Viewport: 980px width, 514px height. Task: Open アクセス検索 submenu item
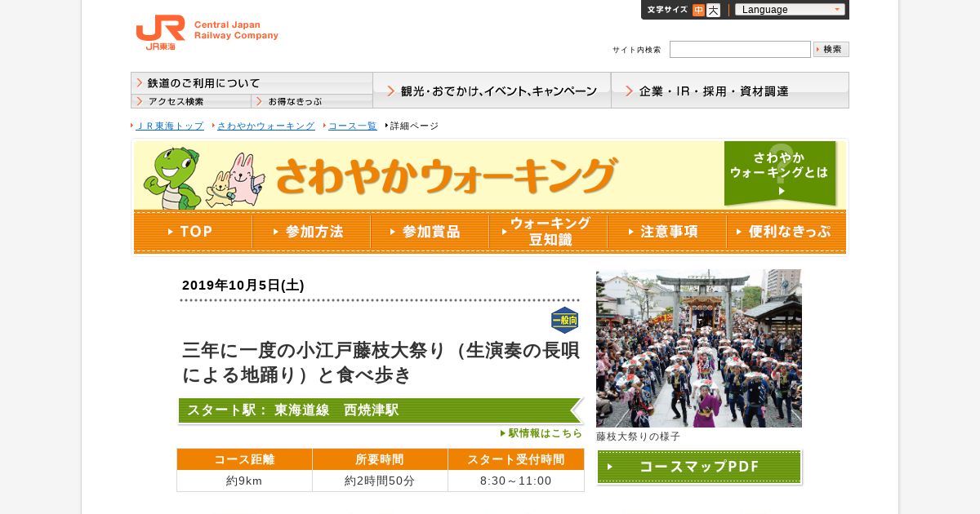(x=191, y=101)
